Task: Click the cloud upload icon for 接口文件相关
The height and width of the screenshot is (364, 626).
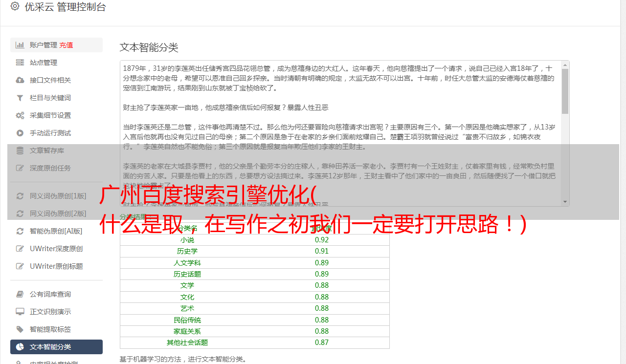Action: [x=20, y=80]
